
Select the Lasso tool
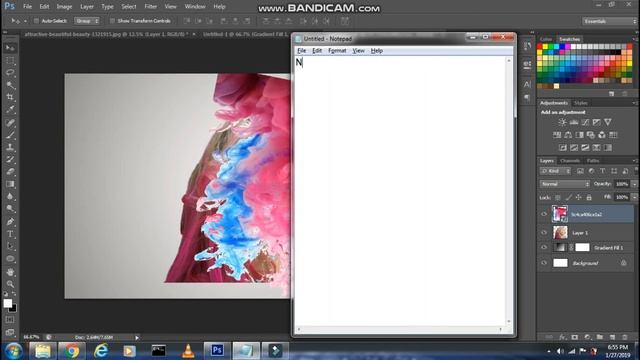pos(10,73)
